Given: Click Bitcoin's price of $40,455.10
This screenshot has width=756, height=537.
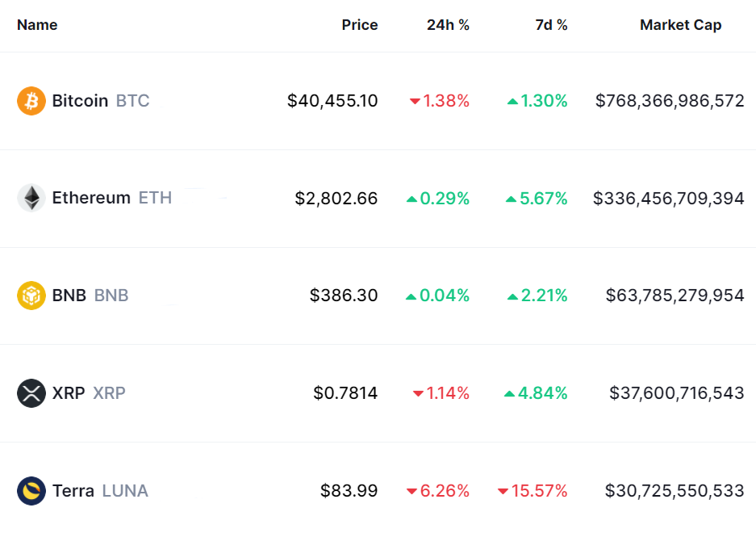Looking at the screenshot, I should coord(332,101).
